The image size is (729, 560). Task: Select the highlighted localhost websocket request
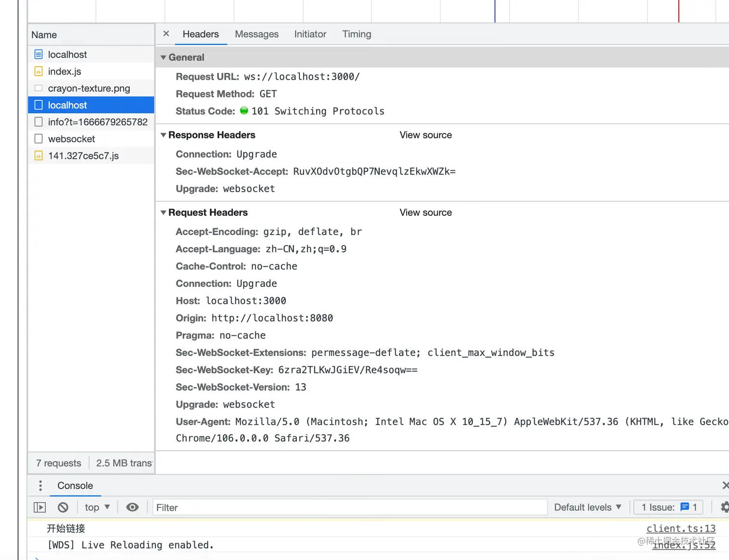tap(91, 105)
